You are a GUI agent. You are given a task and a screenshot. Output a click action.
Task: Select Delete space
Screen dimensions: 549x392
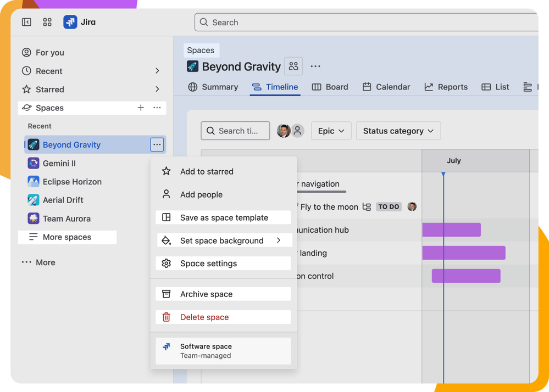(223, 317)
